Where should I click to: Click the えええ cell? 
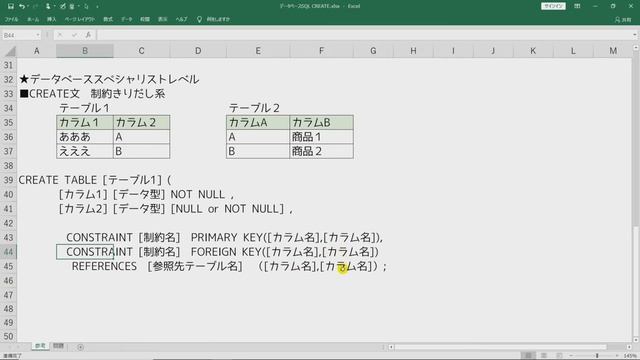85,151
